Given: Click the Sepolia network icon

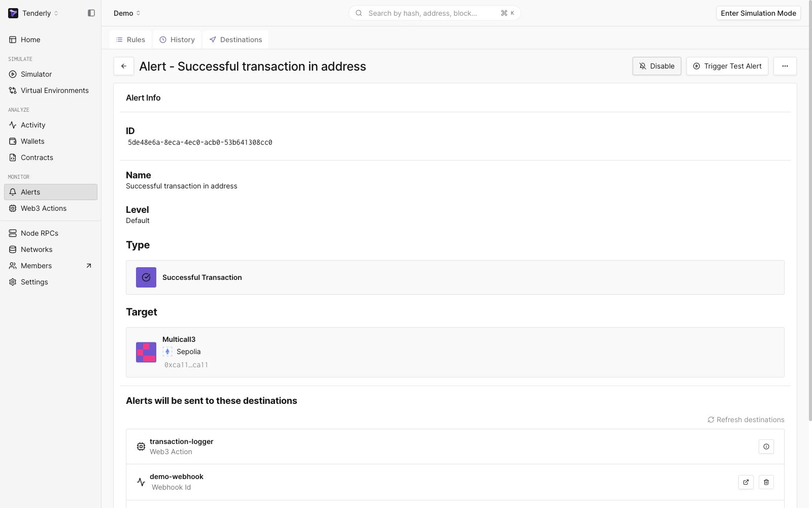Looking at the screenshot, I should click(x=167, y=352).
